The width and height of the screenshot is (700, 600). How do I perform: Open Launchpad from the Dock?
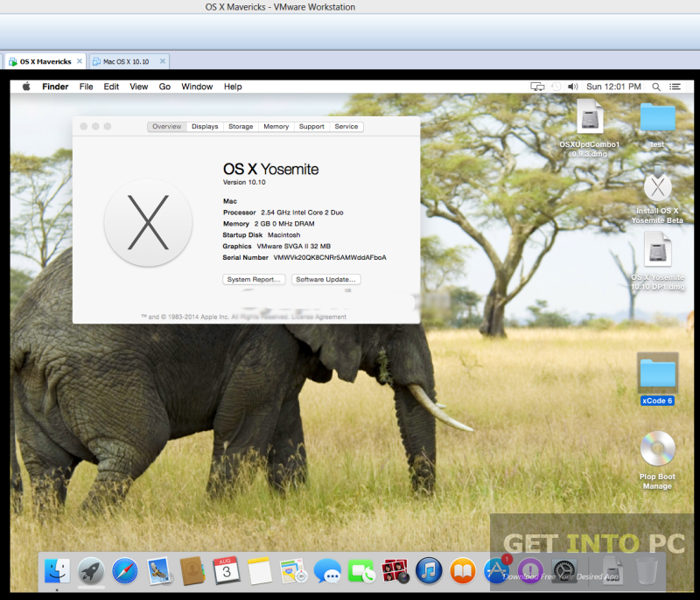click(x=91, y=571)
